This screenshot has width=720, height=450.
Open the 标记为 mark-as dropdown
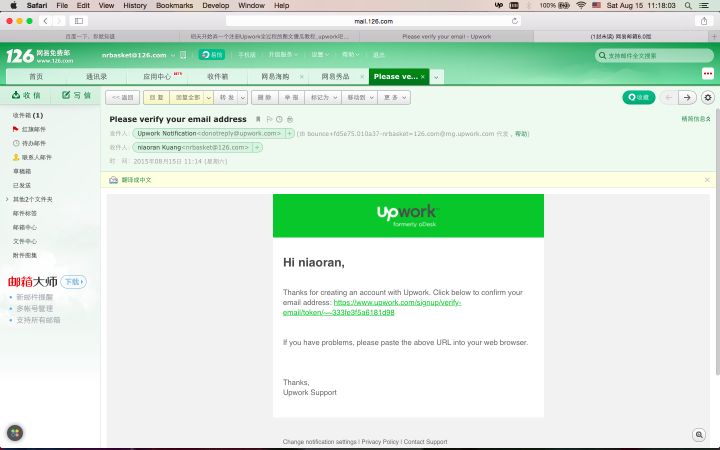pos(323,97)
